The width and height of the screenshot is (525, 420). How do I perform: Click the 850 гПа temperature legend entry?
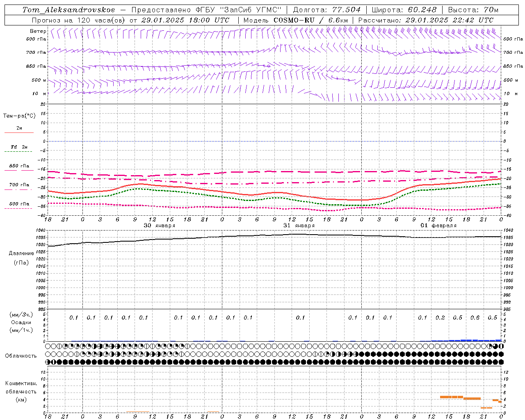pos(19,166)
